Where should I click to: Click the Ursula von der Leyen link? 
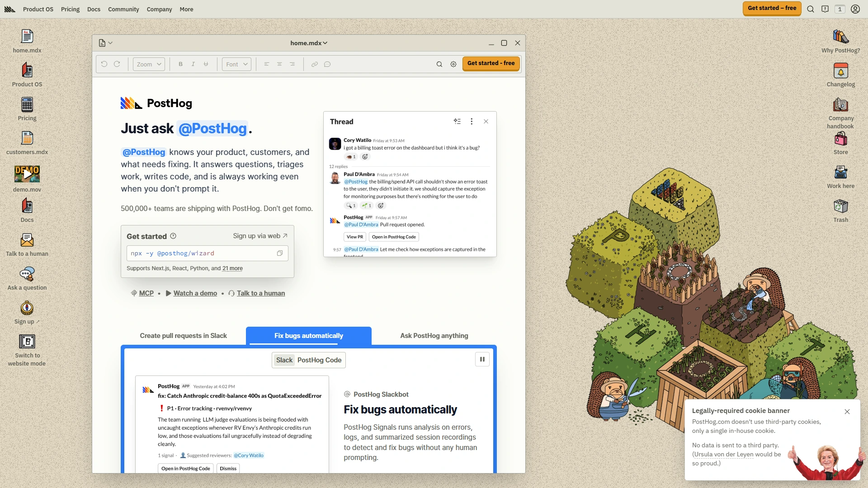(724, 455)
